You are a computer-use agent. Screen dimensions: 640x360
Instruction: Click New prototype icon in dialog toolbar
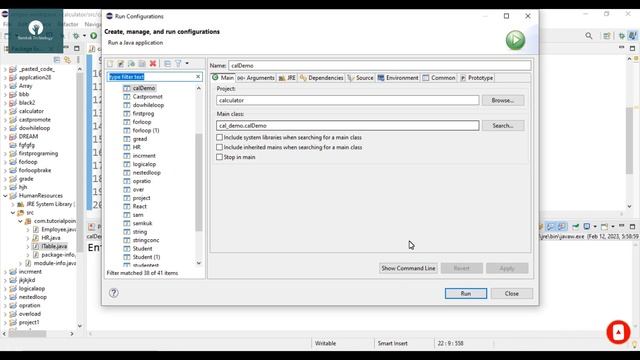coord(121,64)
